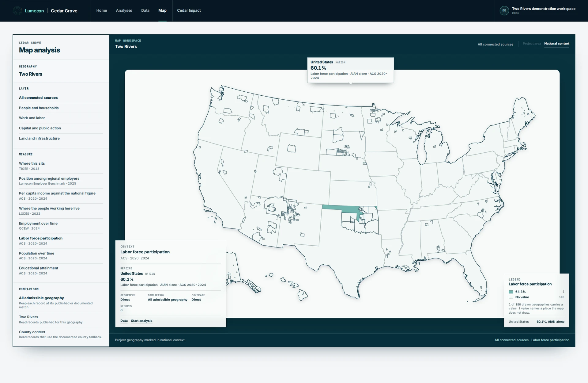Screen dimensions: 588x383
Task: Choose the Educational attainment measure
Action: pos(61,270)
